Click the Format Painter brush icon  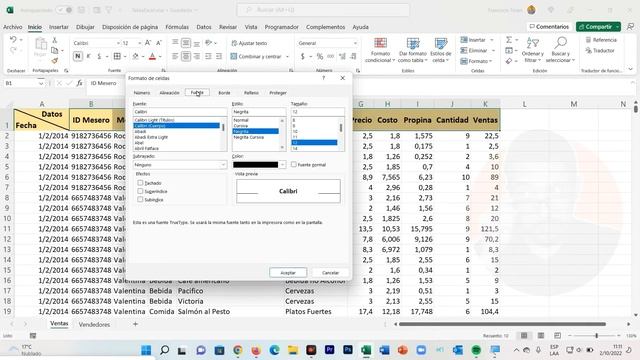(54, 61)
